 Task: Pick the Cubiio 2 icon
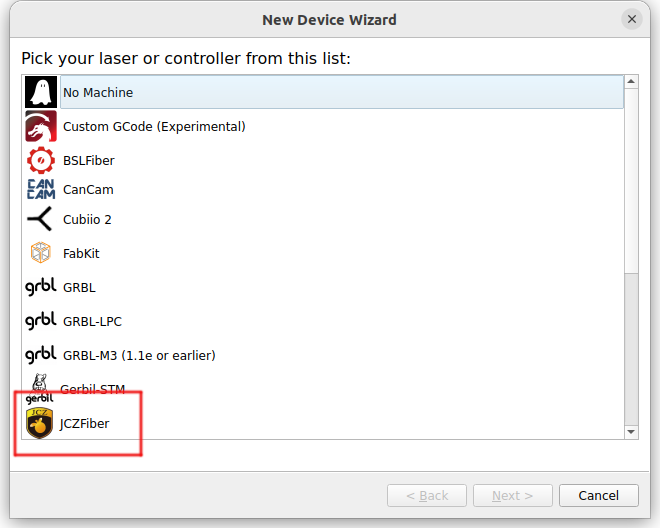pos(40,220)
